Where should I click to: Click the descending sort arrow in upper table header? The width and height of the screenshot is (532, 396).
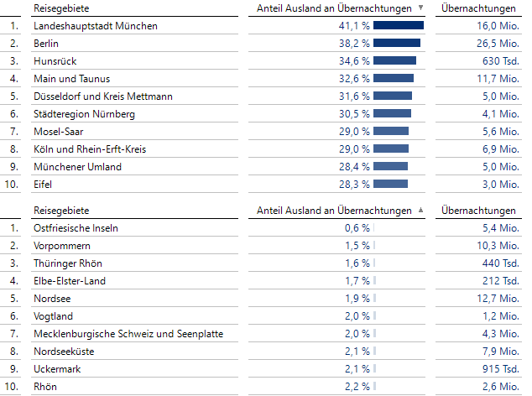[x=420, y=8]
